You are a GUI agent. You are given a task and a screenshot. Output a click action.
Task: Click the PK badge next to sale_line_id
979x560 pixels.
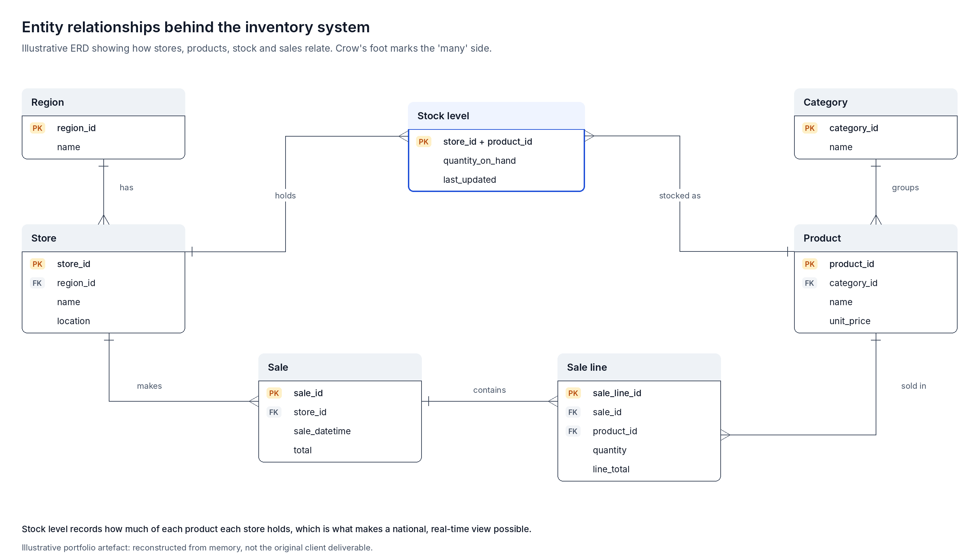(573, 393)
